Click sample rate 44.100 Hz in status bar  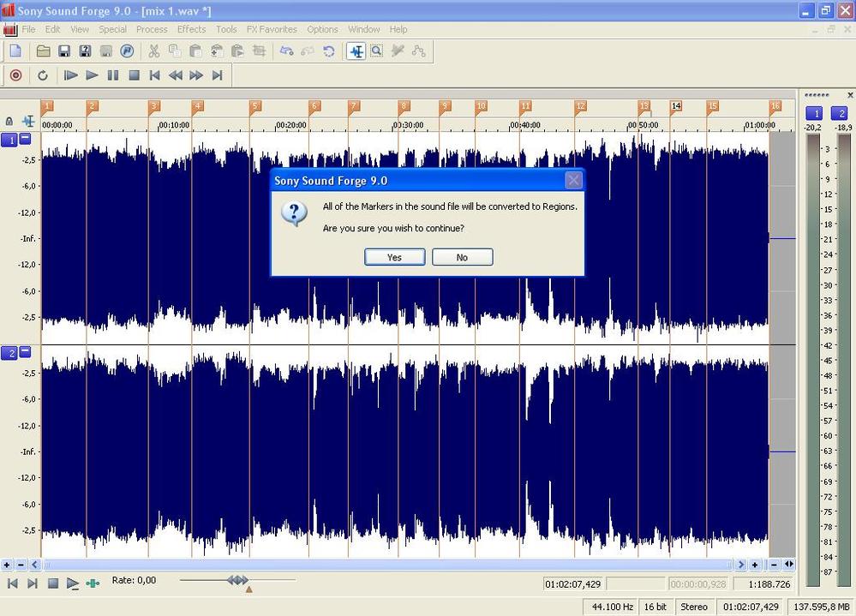click(613, 607)
